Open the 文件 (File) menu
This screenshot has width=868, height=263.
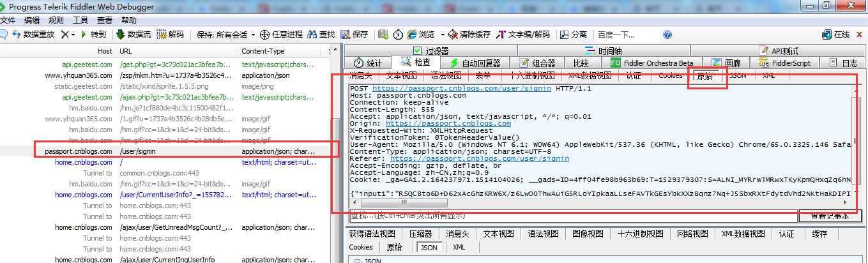8,20
